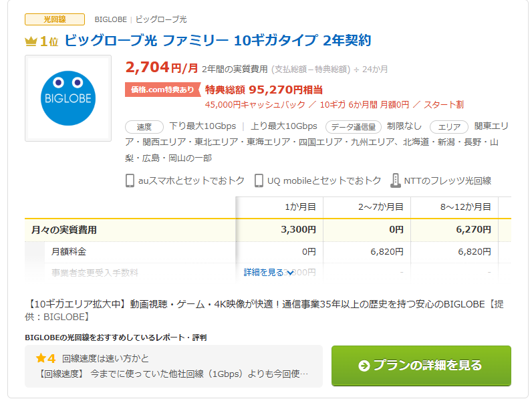This screenshot has width=532, height=399.
Task: Click the 45,000円キャッシュバック benefit text
Action: pyautogui.click(x=255, y=104)
